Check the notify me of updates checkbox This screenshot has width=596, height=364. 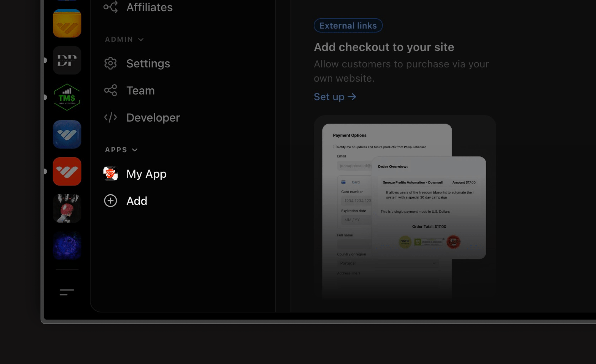(335, 147)
